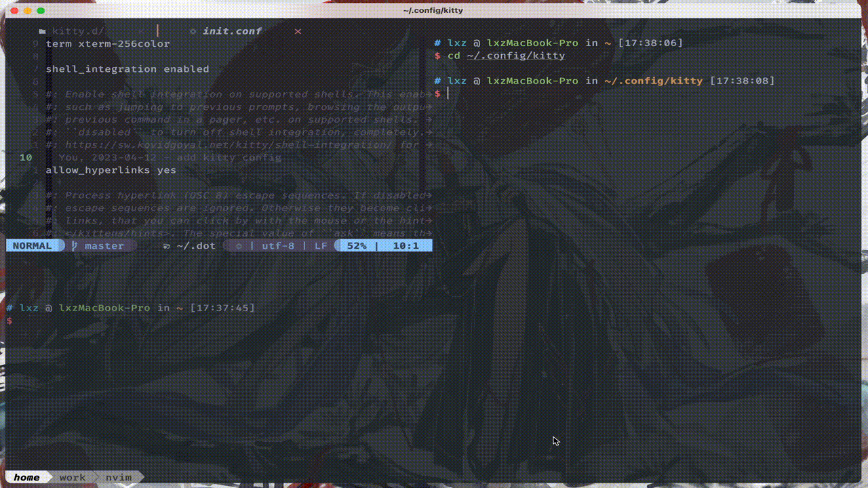This screenshot has height=488, width=868.
Task: Click the utf-8 encoding label
Action: (x=278, y=246)
